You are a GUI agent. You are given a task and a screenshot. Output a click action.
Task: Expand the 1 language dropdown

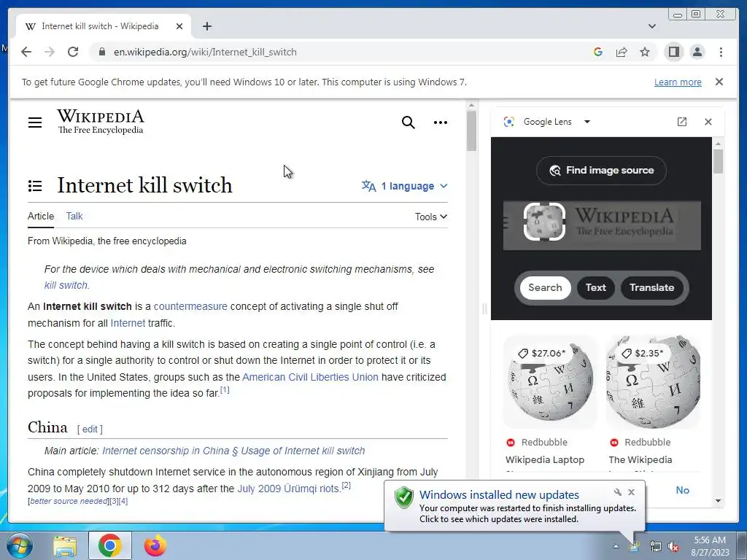pyautogui.click(x=404, y=186)
